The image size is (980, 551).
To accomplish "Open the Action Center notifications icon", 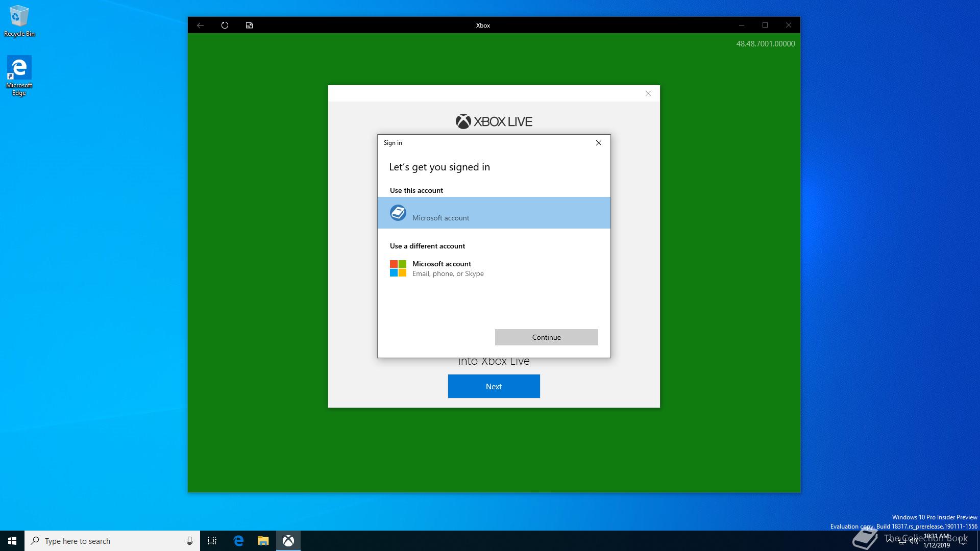I will (963, 541).
